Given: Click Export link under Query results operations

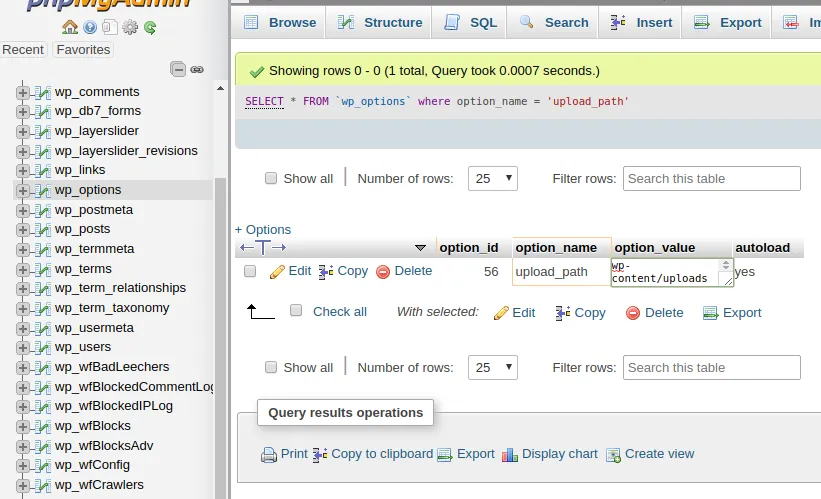Looking at the screenshot, I should pyautogui.click(x=475, y=453).
